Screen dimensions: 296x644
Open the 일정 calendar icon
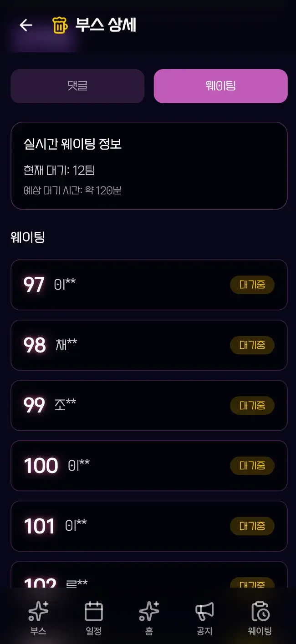click(x=94, y=612)
